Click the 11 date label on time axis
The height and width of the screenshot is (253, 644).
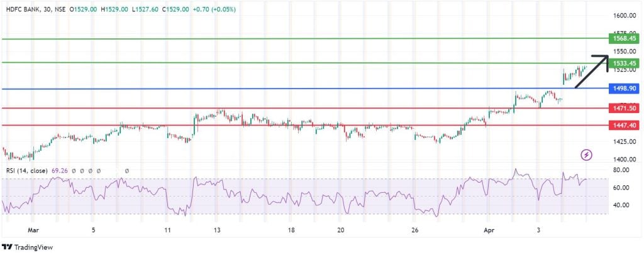[167, 230]
